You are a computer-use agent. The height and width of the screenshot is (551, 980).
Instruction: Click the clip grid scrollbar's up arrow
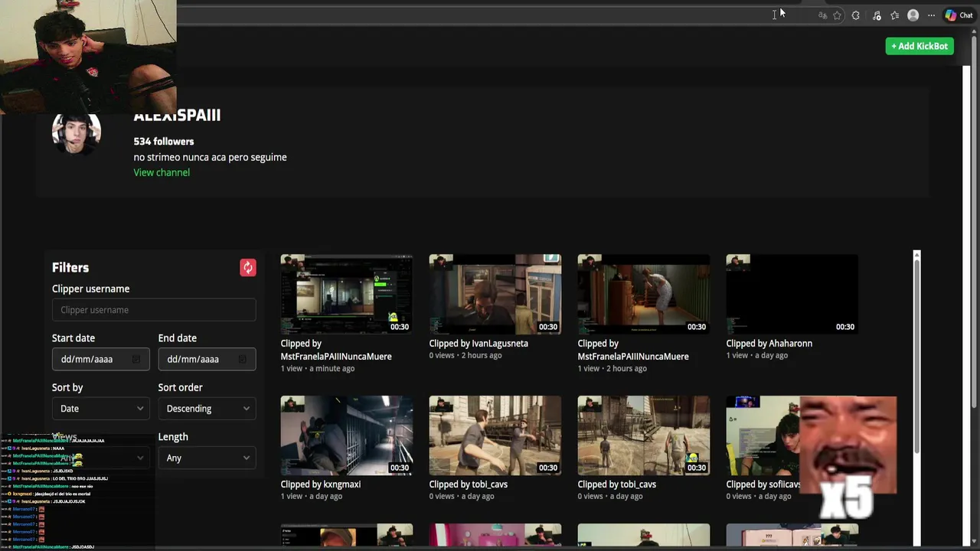point(916,255)
